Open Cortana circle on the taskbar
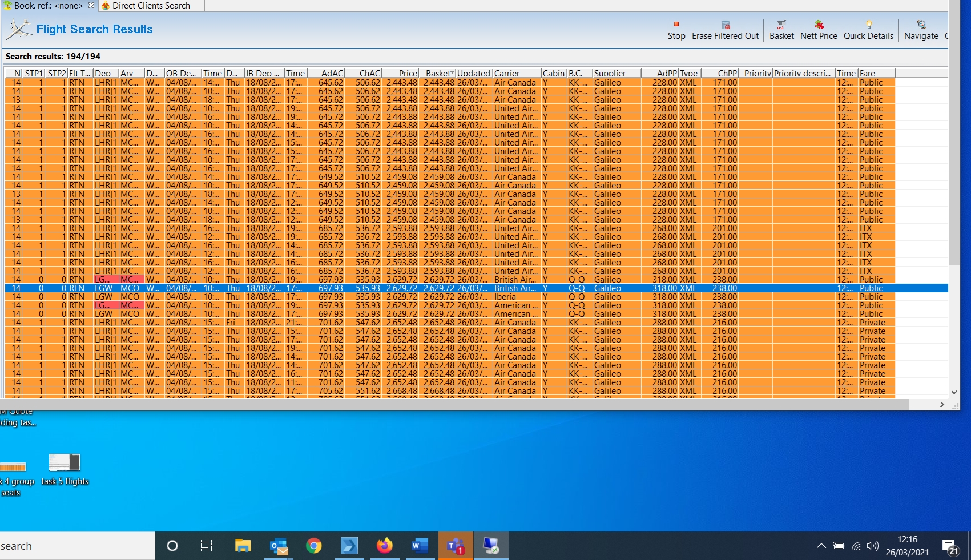This screenshot has height=560, width=971. click(172, 546)
